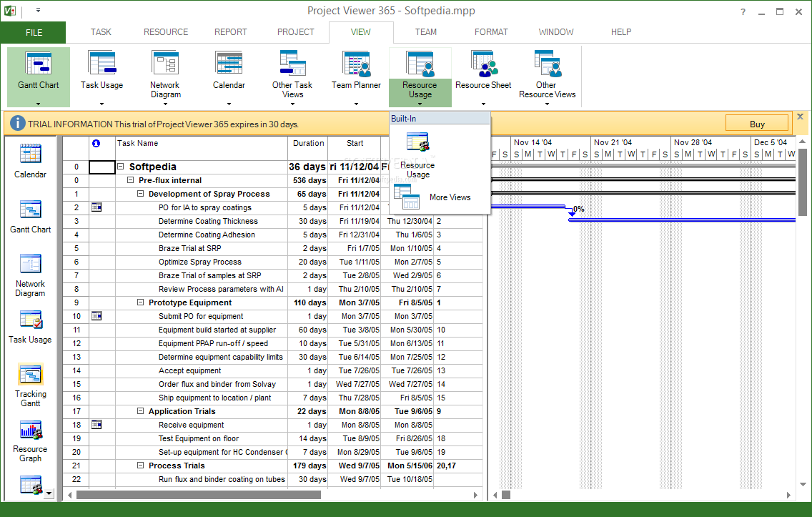Open the Gantt Chart ribbon dropdown arrow
Screen dimensions: 812x517
[39, 104]
